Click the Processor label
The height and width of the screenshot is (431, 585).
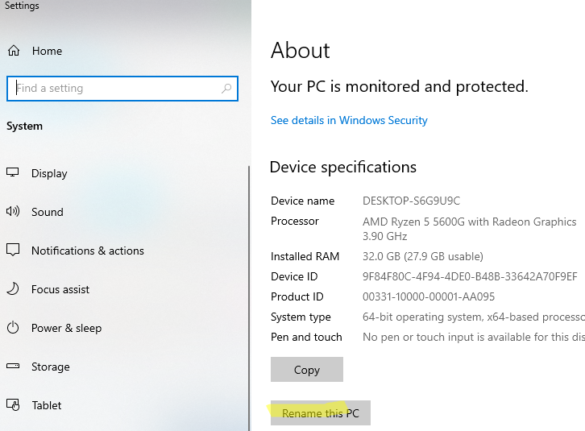click(295, 221)
